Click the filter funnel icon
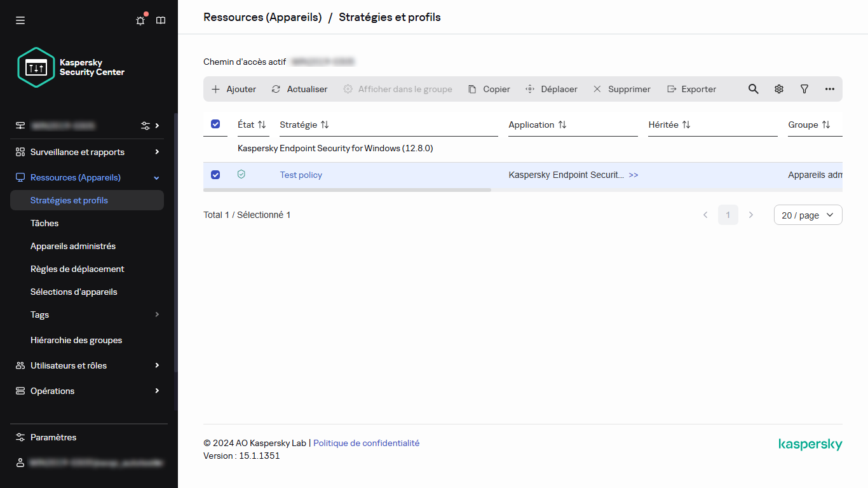Viewport: 868px width, 488px height. [804, 89]
